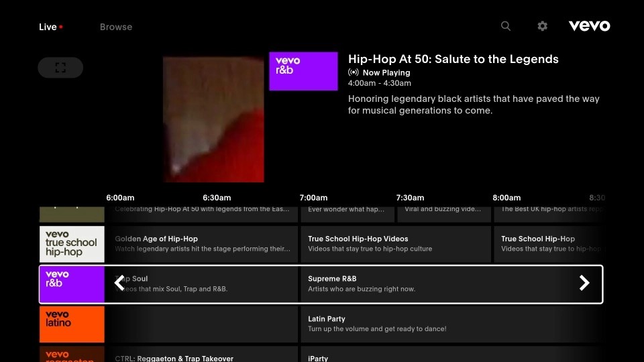Select 'The Best UK hip-hop artists' program
This screenshot has height=362, width=644.
tap(548, 215)
